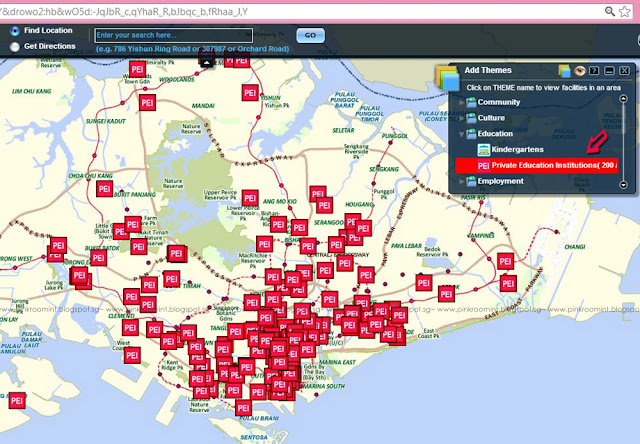Click the PEI marker west of Yishun

pyautogui.click(x=250, y=93)
